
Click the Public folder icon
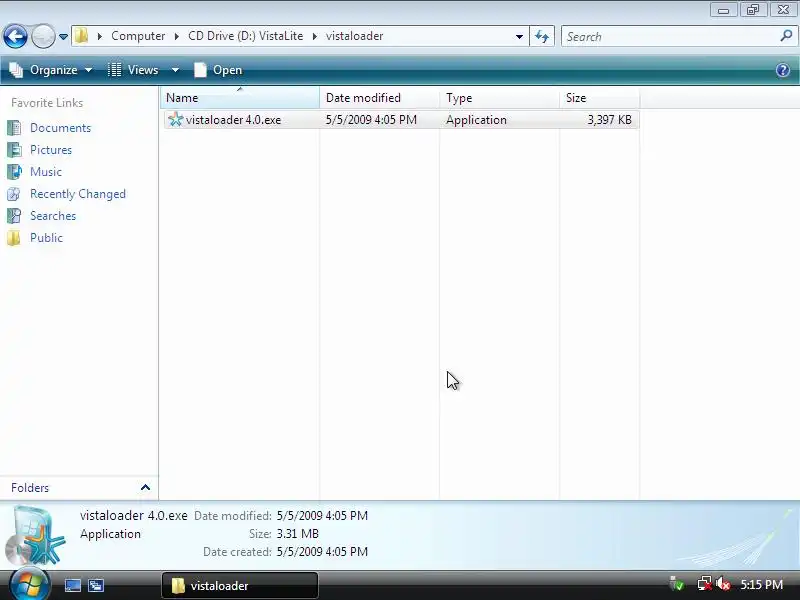click(x=14, y=238)
